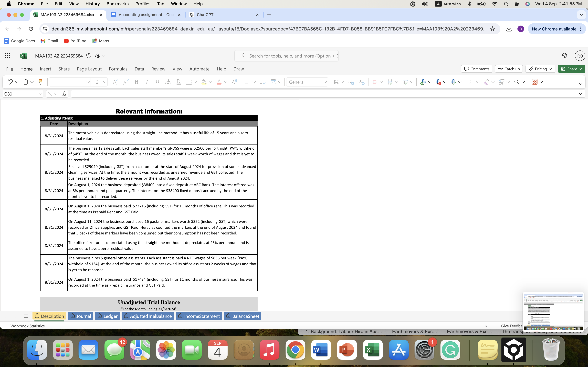Click the Undo arrow icon
The width and height of the screenshot is (588, 367).
click(x=10, y=82)
